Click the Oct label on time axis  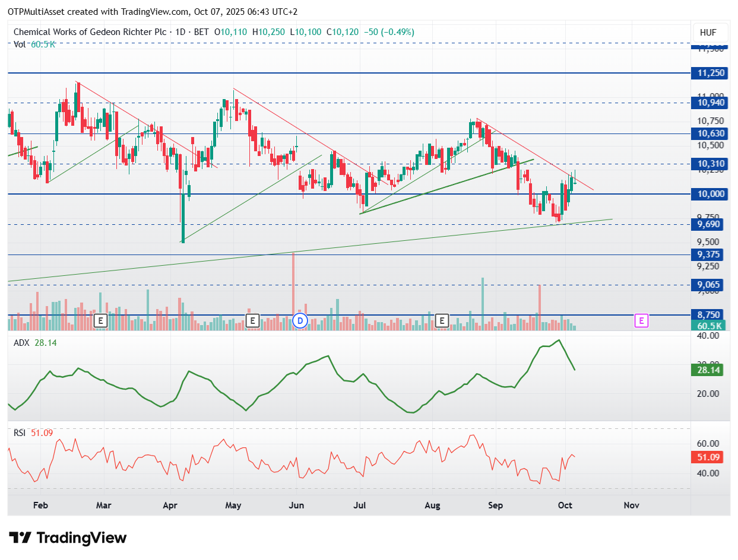pos(565,505)
